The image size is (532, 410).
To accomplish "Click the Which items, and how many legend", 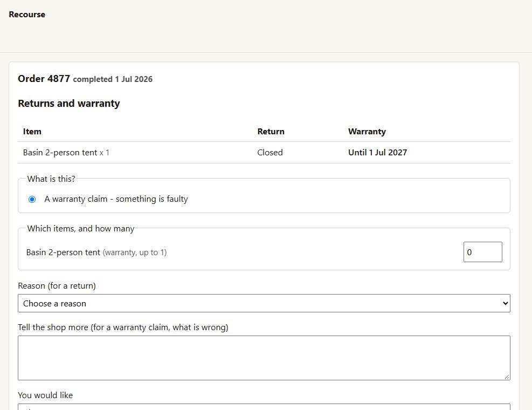I will click(81, 229).
